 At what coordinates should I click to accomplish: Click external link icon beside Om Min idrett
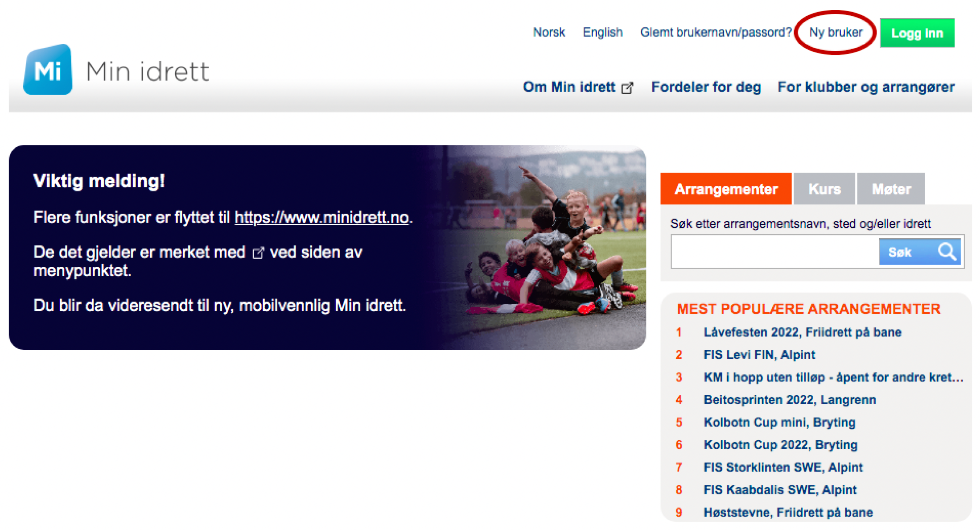pos(627,88)
